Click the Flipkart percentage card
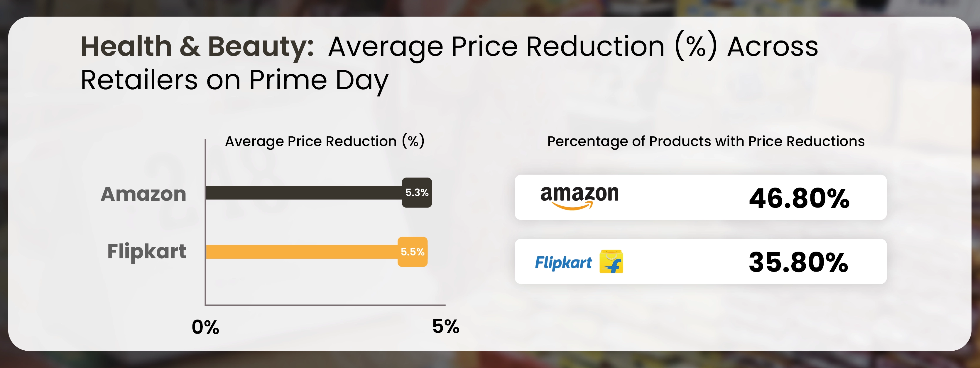980x368 pixels. pos(701,261)
